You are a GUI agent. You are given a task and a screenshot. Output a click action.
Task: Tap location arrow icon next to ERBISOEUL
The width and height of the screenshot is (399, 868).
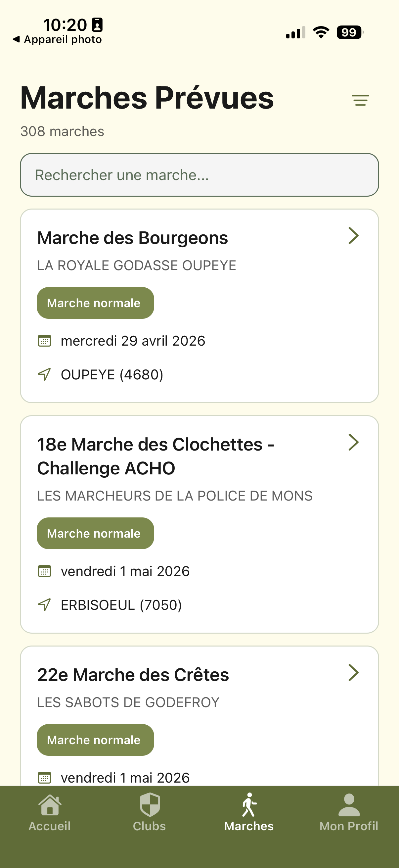44,605
